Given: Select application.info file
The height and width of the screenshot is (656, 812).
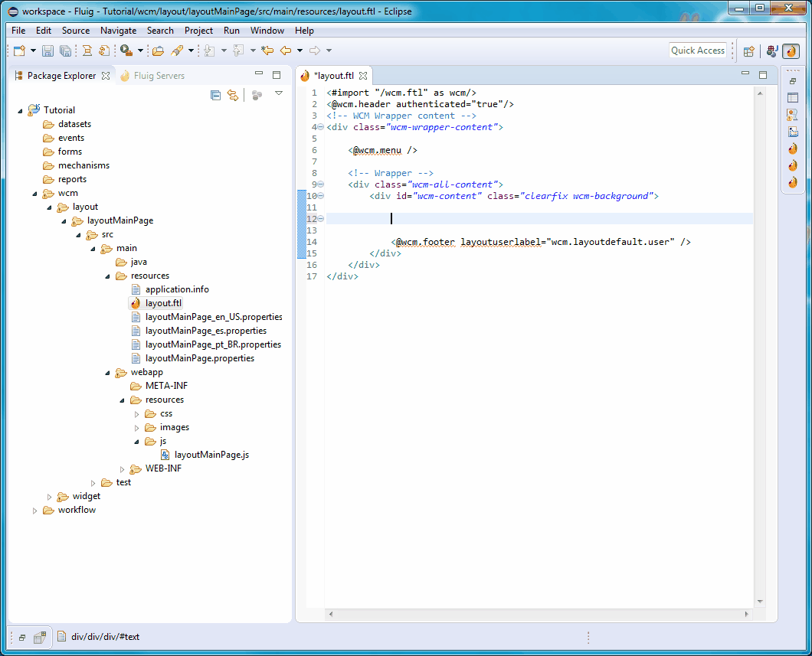Looking at the screenshot, I should click(x=177, y=289).
